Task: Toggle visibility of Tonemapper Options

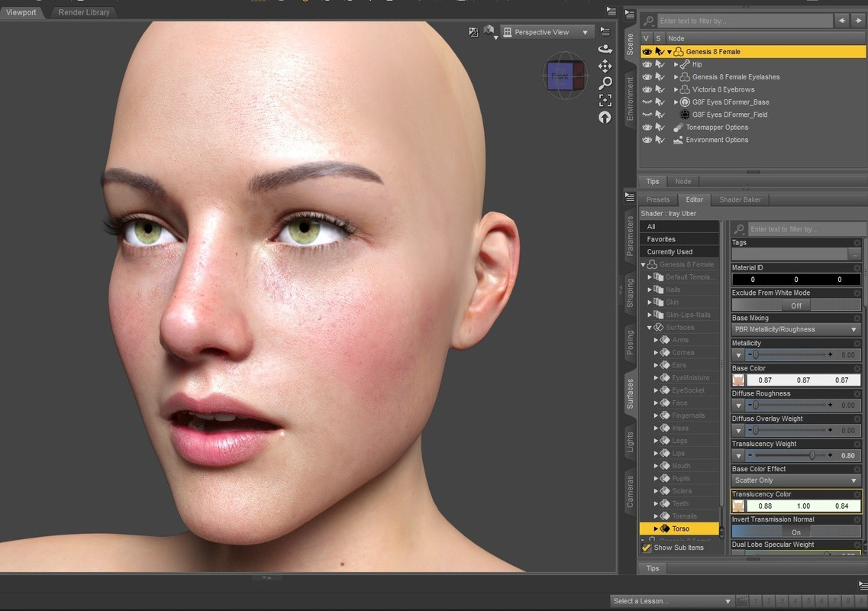Action: 647,128
